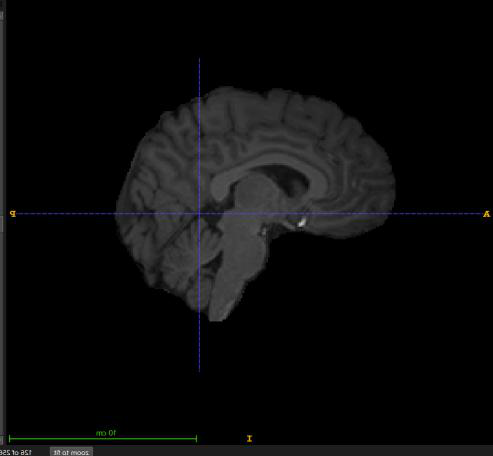Screen dimensions: 493x456
Task: Click the yellow 'I' inferior orientation marker
Action: [249, 438]
